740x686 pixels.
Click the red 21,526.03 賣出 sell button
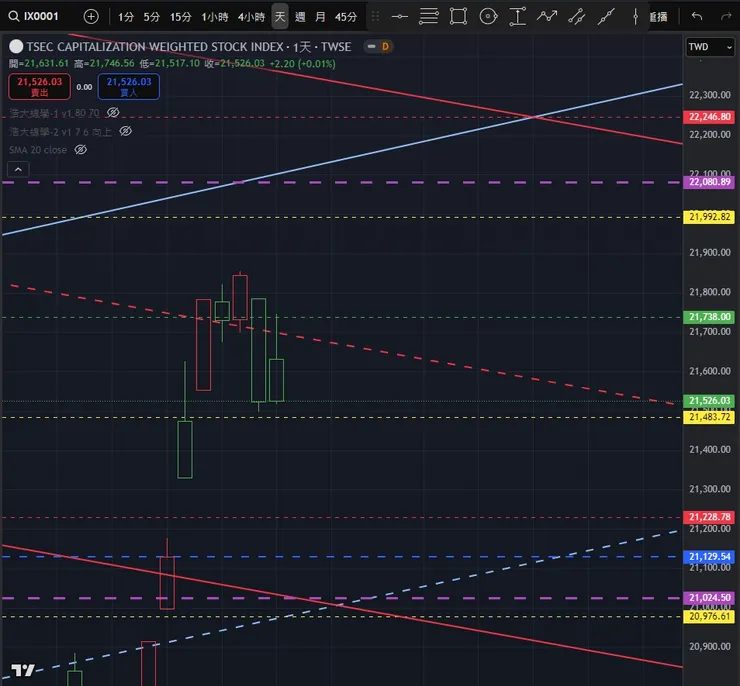tap(40, 86)
